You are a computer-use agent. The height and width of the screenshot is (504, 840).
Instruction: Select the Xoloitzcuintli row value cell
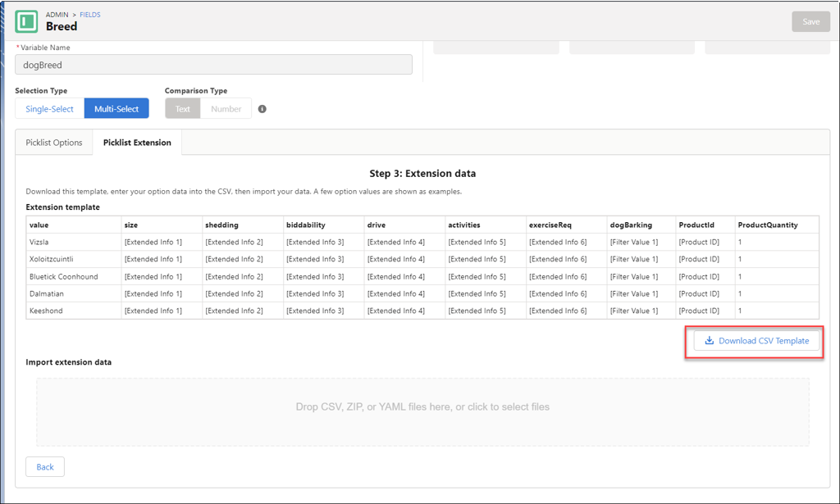coord(73,259)
